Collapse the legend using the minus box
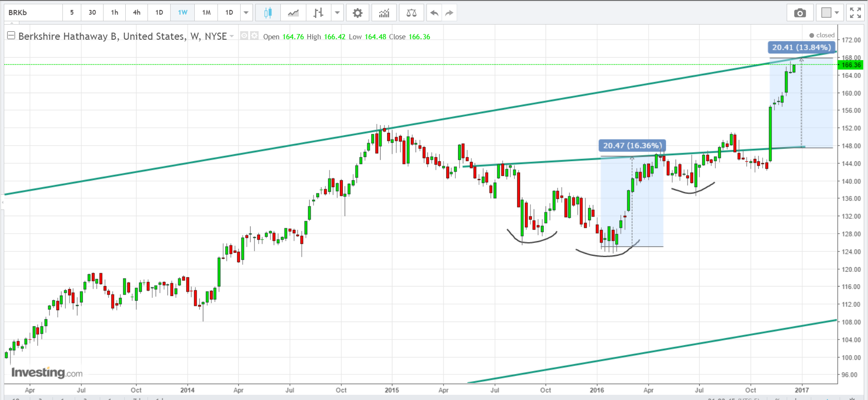868x400 pixels. click(11, 35)
